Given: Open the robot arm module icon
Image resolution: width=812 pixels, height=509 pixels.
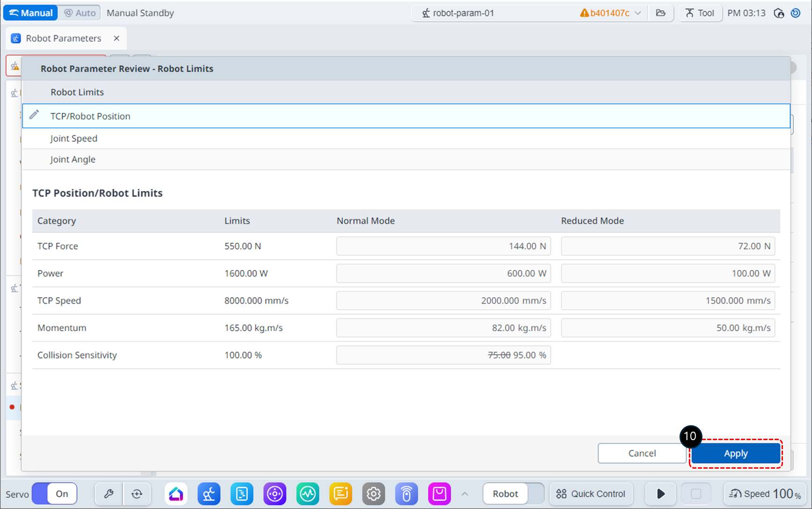Looking at the screenshot, I should tap(209, 494).
